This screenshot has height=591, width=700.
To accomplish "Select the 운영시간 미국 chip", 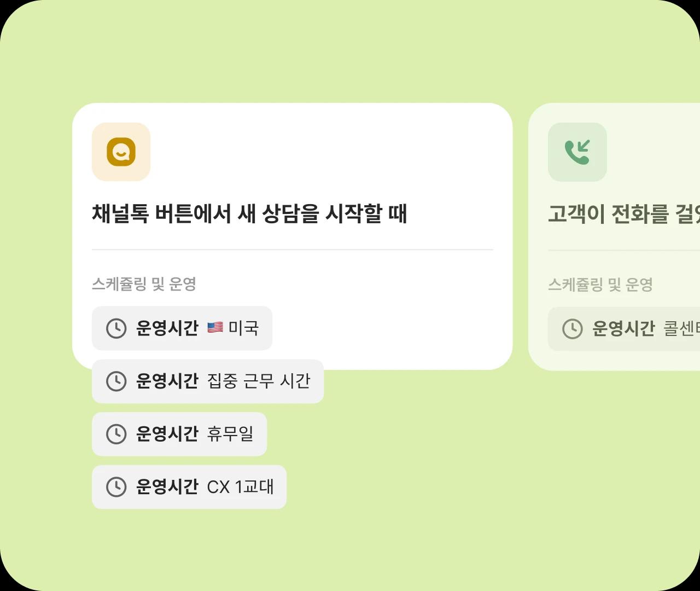I will 182,328.
